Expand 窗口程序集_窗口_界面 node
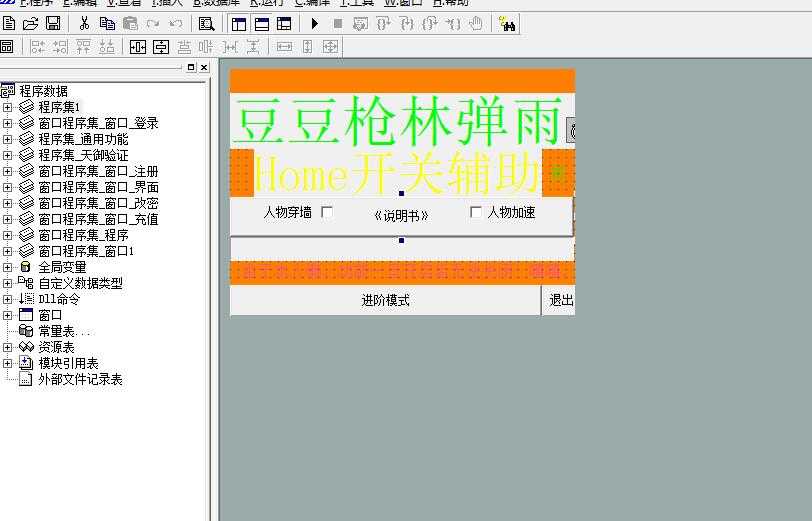The height and width of the screenshot is (521, 812). click(x=7, y=187)
